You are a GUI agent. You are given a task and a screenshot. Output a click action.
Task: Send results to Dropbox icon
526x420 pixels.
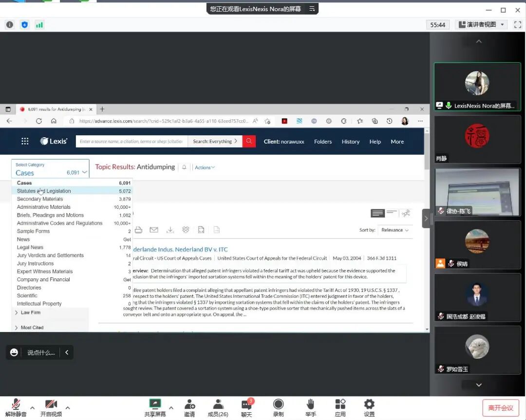click(186, 230)
